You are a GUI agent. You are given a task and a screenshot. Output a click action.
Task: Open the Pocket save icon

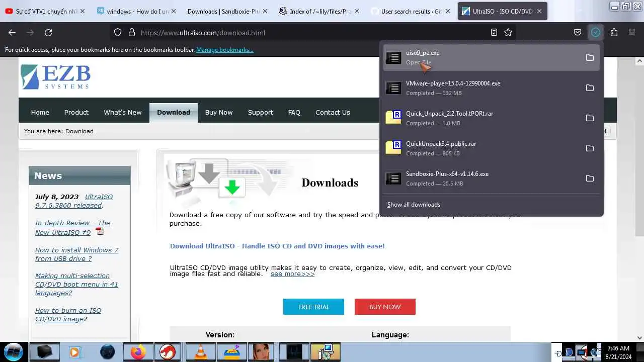click(x=578, y=32)
